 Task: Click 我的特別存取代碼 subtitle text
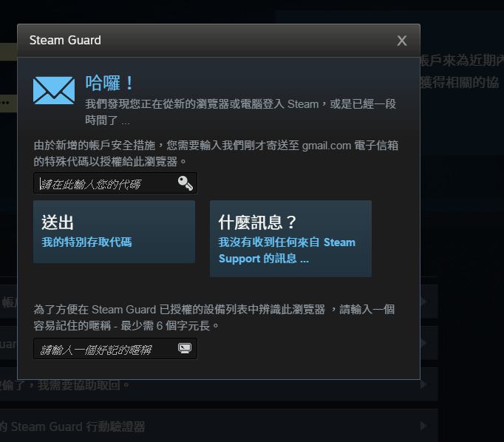coord(86,242)
